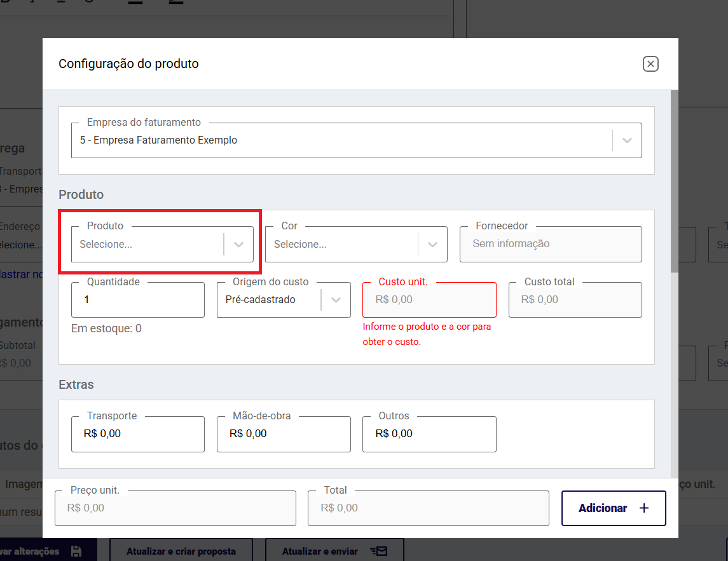Image resolution: width=728 pixels, height=561 pixels.
Task: Close the Configuração do produto dialog
Action: click(650, 64)
